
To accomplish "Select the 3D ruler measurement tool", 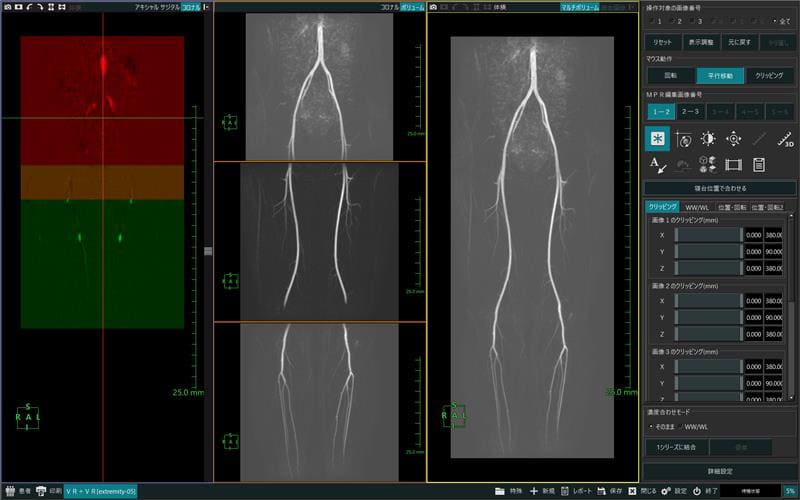I will click(x=785, y=139).
